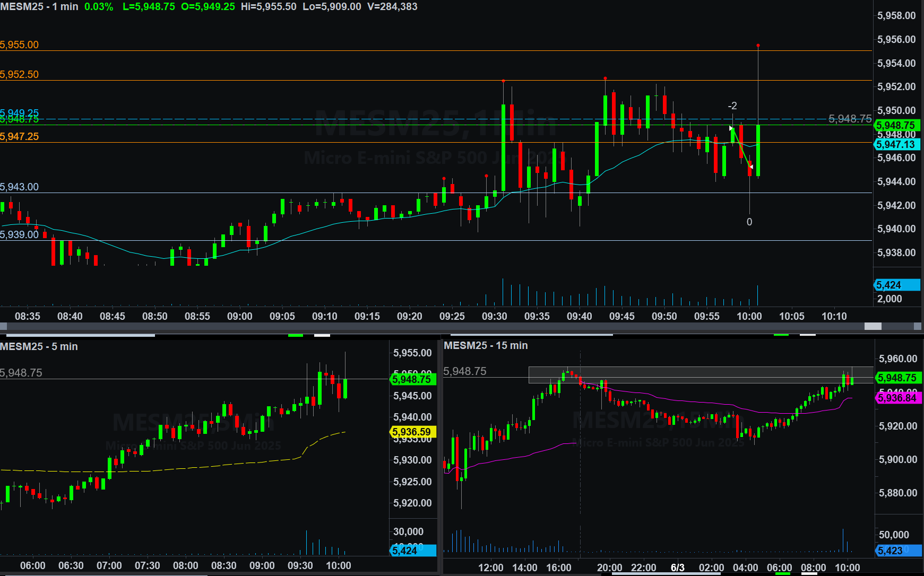This screenshot has width=924, height=576.
Task: Select the cyan 5,947.13 moving average tag
Action: click(896, 144)
